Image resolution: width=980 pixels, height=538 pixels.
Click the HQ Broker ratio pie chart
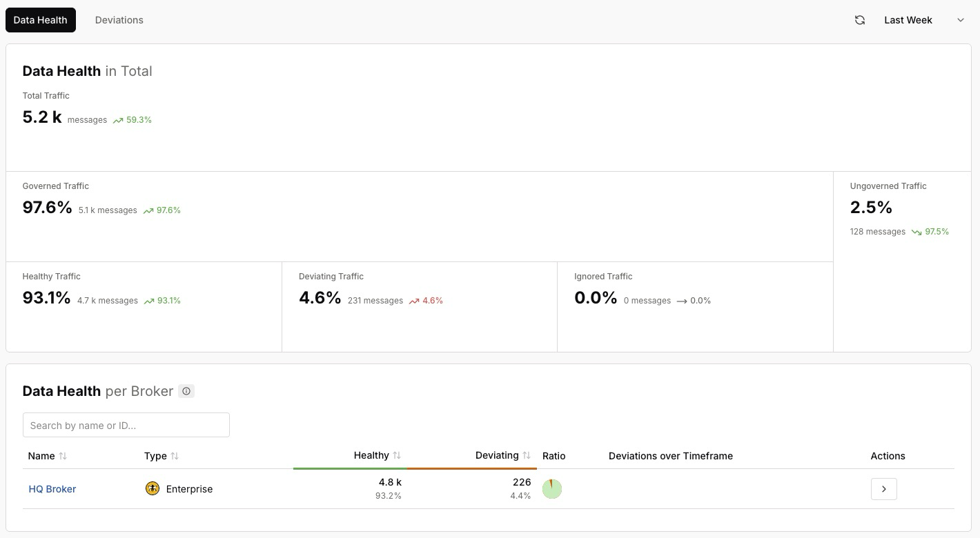click(552, 489)
